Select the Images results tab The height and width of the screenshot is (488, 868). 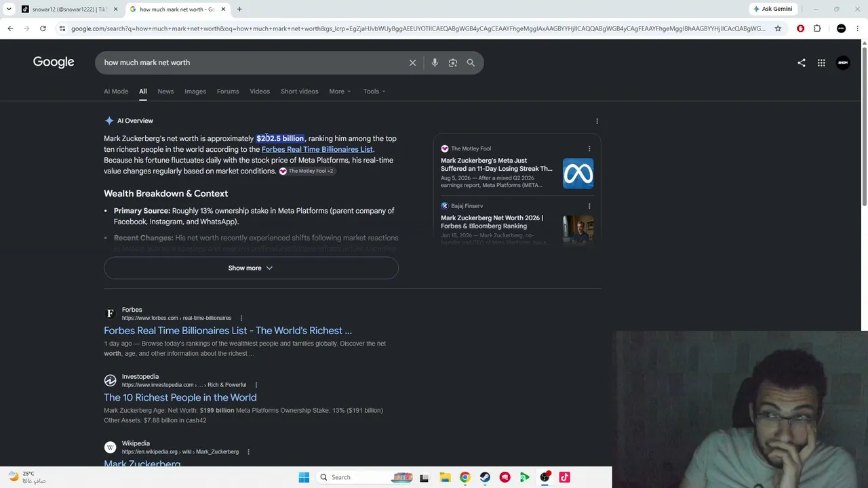click(195, 91)
